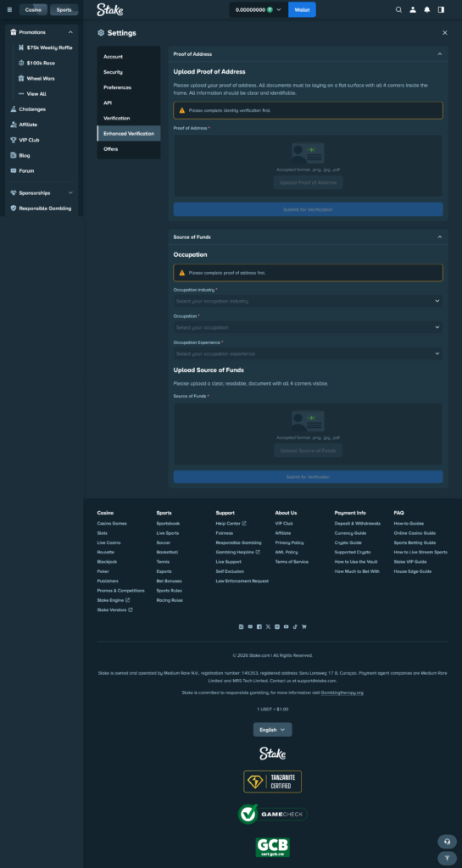Viewport: 462px width, 868px height.
Task: Click the Proof of Address upload area
Action: pyautogui.click(x=309, y=165)
